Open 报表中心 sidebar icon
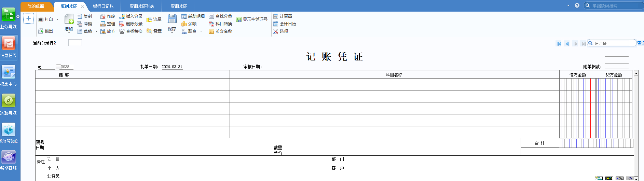This screenshot has height=181, width=644. coord(9,76)
